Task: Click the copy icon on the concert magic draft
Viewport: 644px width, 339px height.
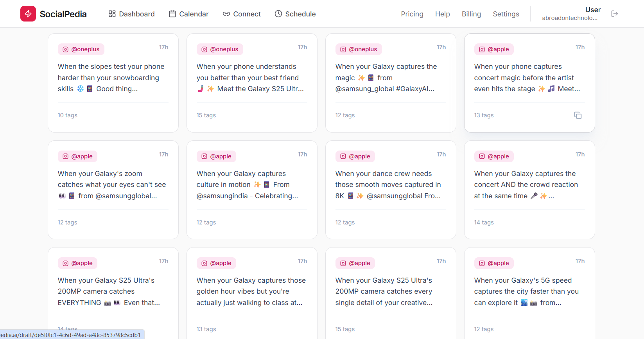Action: pos(578,115)
